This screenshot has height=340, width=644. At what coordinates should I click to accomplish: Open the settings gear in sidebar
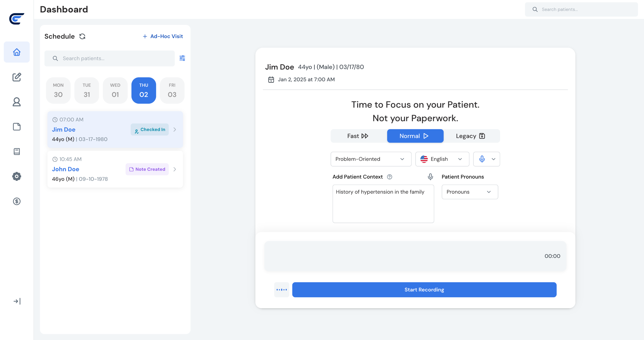[17, 176]
